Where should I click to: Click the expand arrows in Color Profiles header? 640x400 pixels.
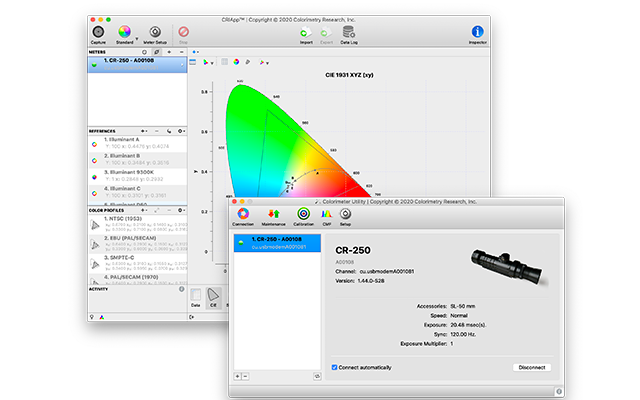point(157,210)
